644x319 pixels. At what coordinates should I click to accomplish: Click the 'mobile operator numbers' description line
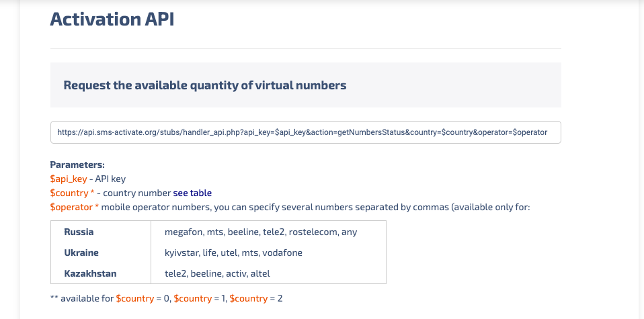tap(316, 207)
